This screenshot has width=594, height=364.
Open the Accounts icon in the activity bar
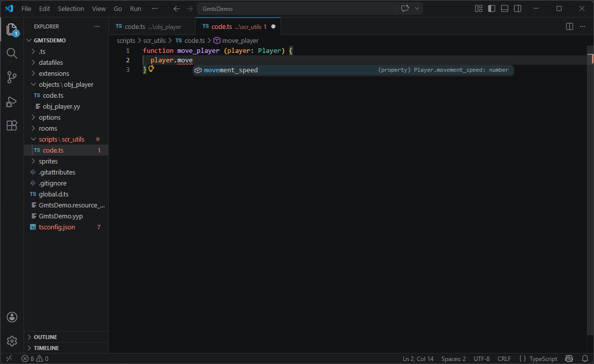11,317
